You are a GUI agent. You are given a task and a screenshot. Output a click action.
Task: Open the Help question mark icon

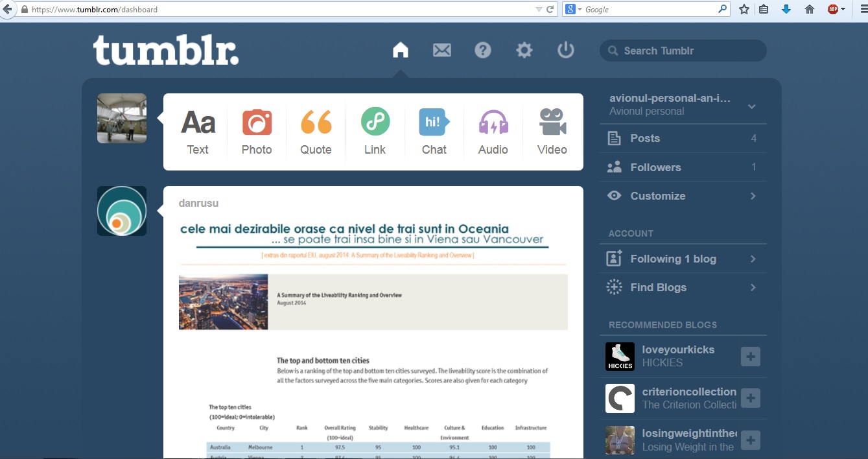pos(483,51)
